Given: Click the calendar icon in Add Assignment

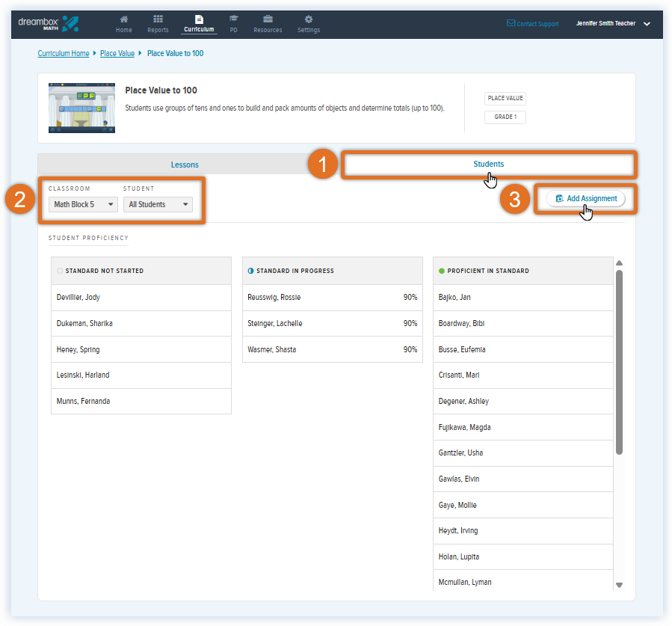Looking at the screenshot, I should 559,198.
